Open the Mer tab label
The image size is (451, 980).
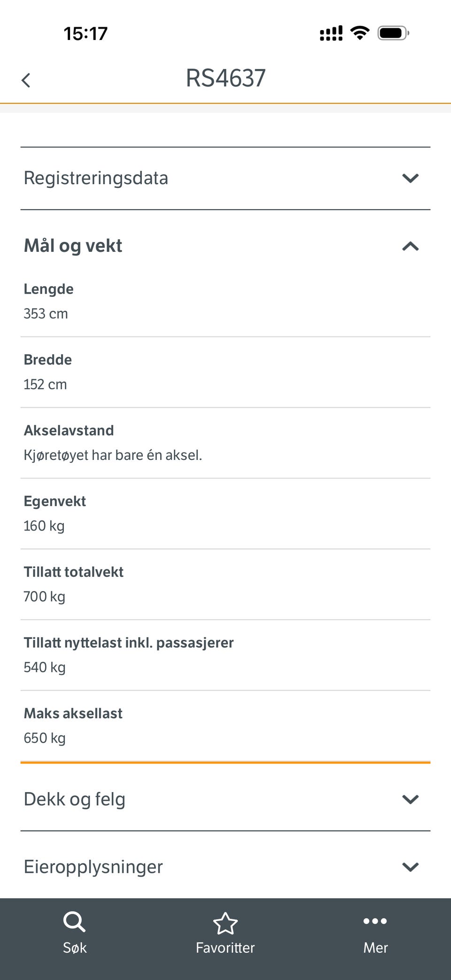pos(375,948)
